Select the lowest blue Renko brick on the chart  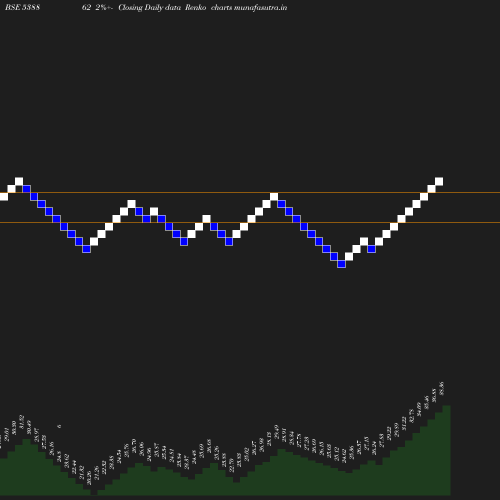coord(341,264)
